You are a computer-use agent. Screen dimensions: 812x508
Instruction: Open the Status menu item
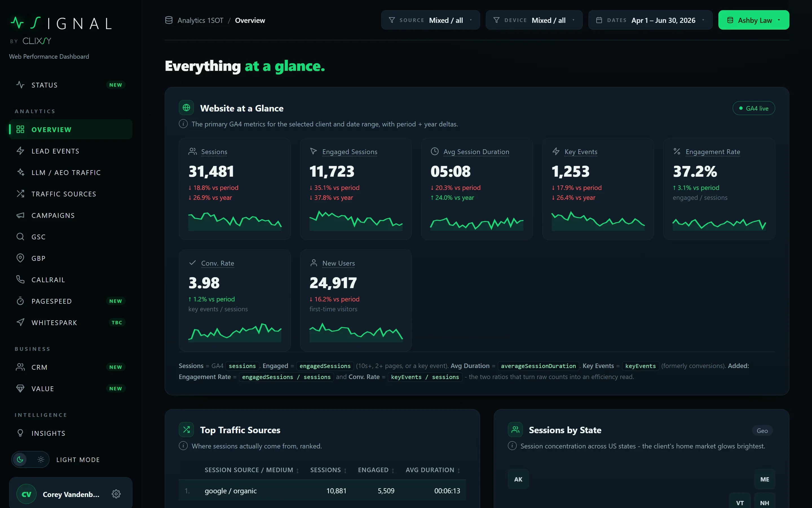tap(71, 85)
